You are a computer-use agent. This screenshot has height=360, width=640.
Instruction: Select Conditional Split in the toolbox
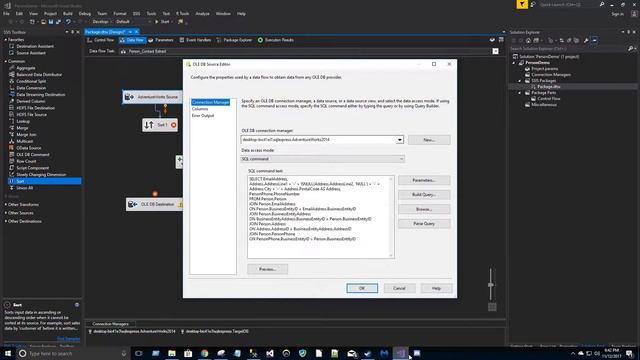(x=31, y=81)
